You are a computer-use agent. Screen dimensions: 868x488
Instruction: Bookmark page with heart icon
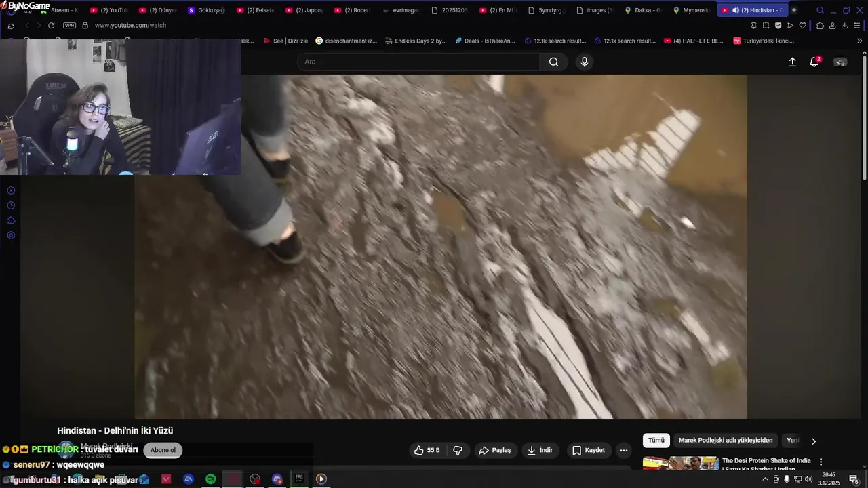point(802,25)
